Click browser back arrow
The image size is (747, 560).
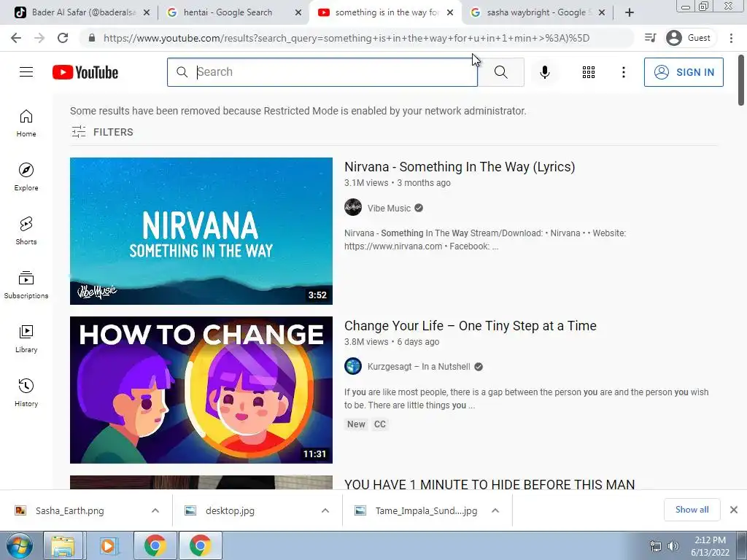click(16, 38)
